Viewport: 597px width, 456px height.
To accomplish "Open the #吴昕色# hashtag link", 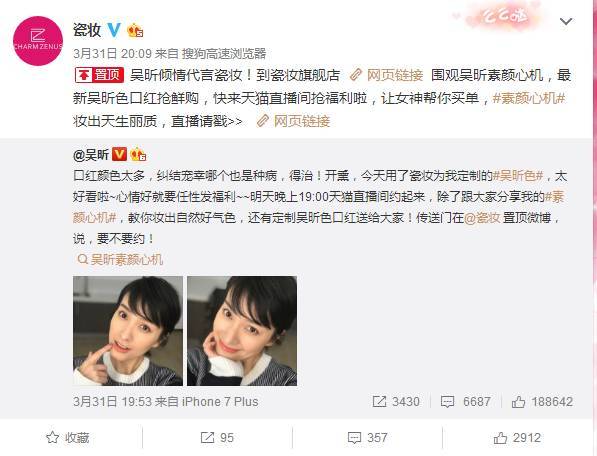I will [x=518, y=176].
